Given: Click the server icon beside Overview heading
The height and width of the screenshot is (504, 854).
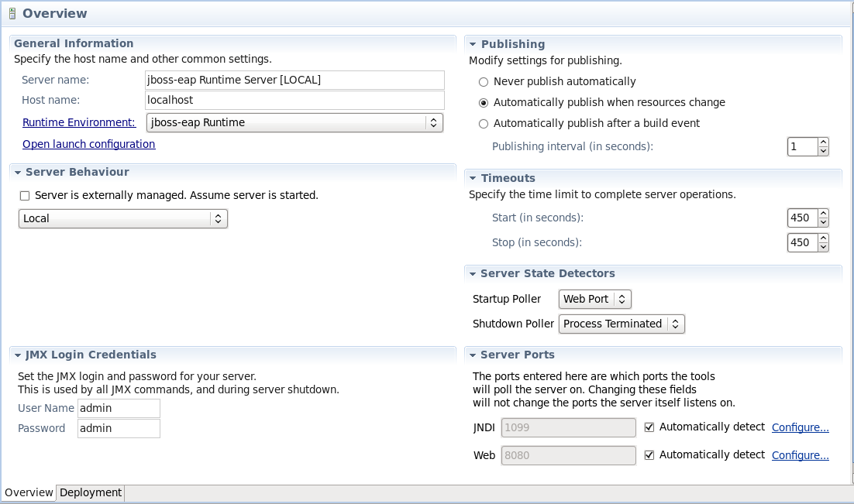Looking at the screenshot, I should (x=12, y=14).
